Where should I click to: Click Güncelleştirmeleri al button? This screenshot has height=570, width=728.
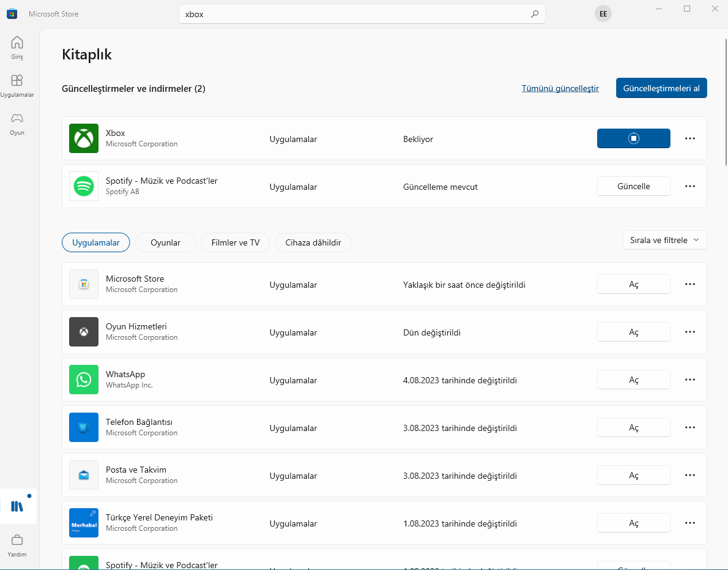[x=661, y=88]
